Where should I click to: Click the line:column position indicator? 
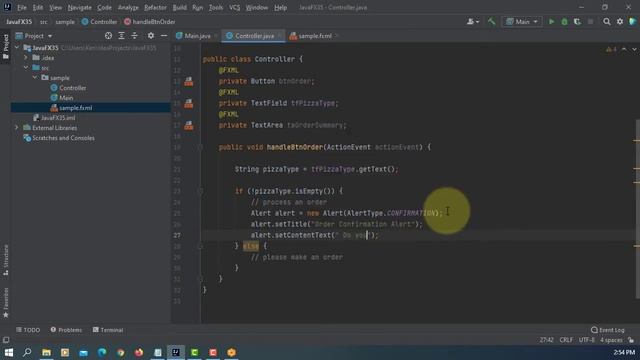pos(547,340)
